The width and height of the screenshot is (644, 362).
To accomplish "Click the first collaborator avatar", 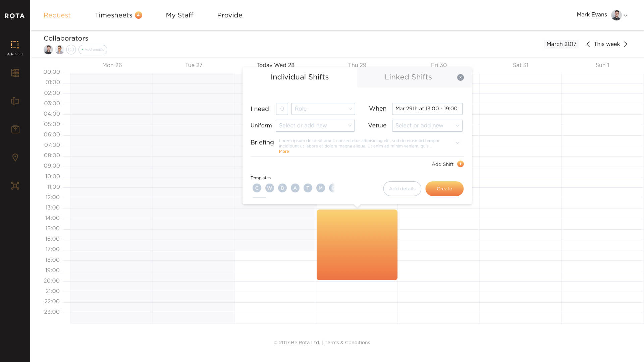I will point(48,50).
